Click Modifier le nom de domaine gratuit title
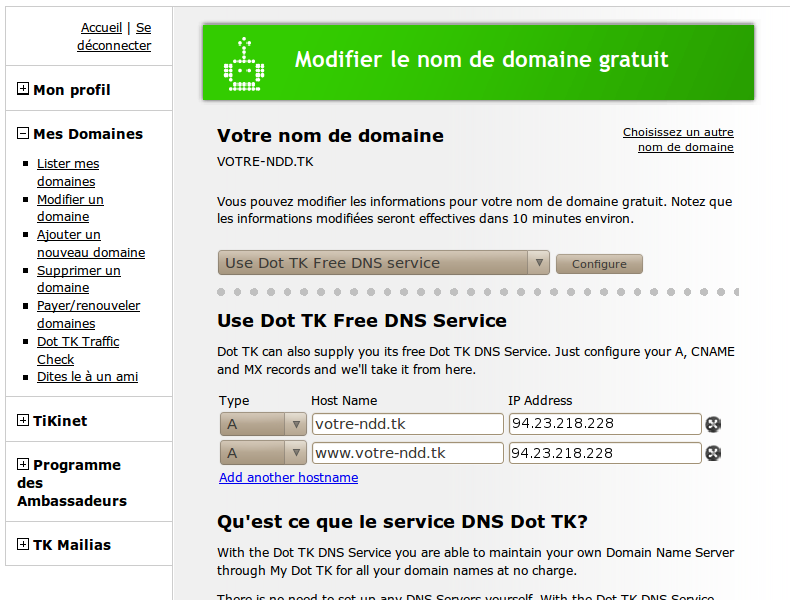This screenshot has width=796, height=600. point(482,59)
